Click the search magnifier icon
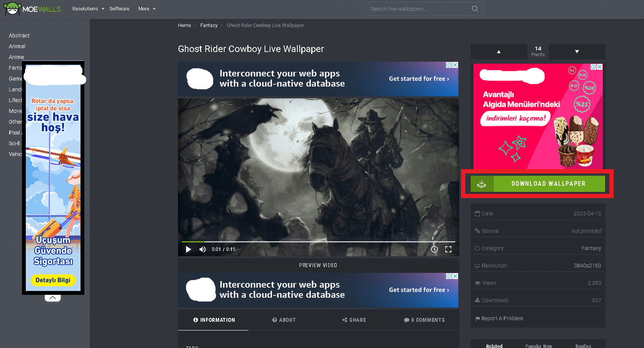This screenshot has width=644, height=348. point(475,9)
